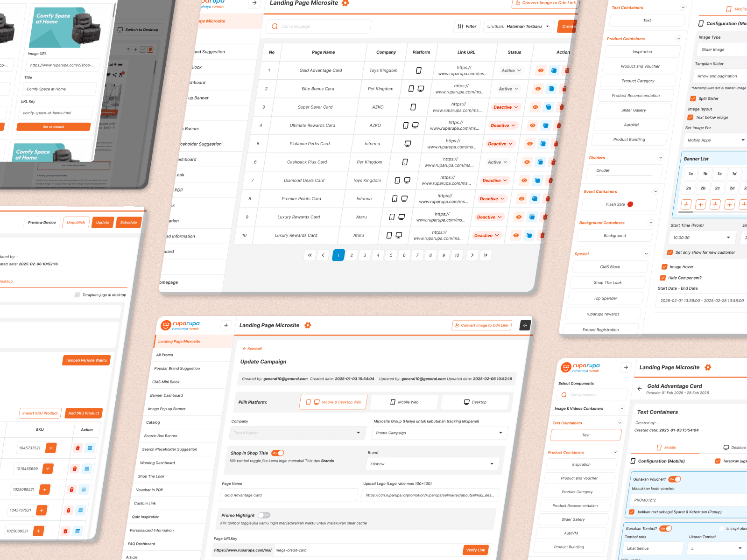
Task: Check the Terapkan juga di desktop checkbox
Action: [x=77, y=295]
